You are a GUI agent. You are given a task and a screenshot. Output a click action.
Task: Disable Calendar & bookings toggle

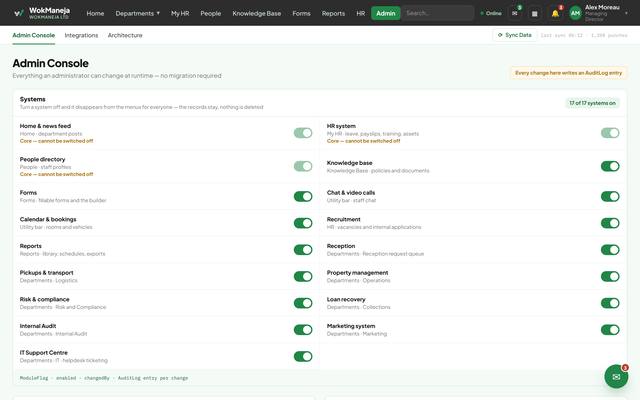click(x=303, y=223)
